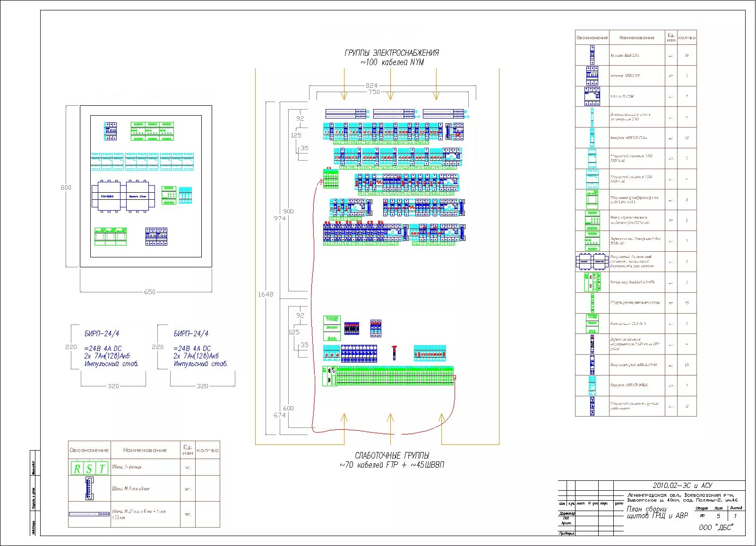Click the two-unit motorized reserve switch legend symbol
The width and height of the screenshot is (756, 546).
(592, 261)
